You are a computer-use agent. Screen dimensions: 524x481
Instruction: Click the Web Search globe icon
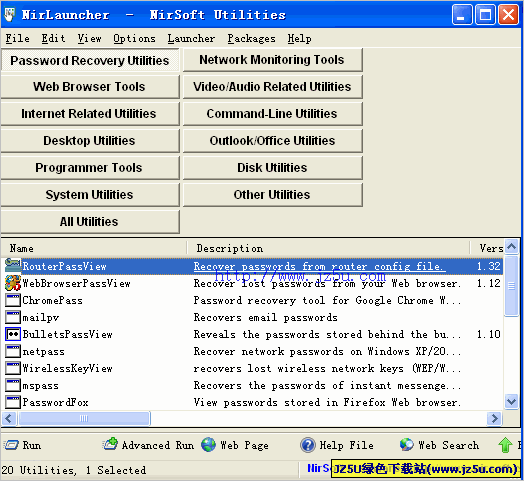pyautogui.click(x=407, y=445)
